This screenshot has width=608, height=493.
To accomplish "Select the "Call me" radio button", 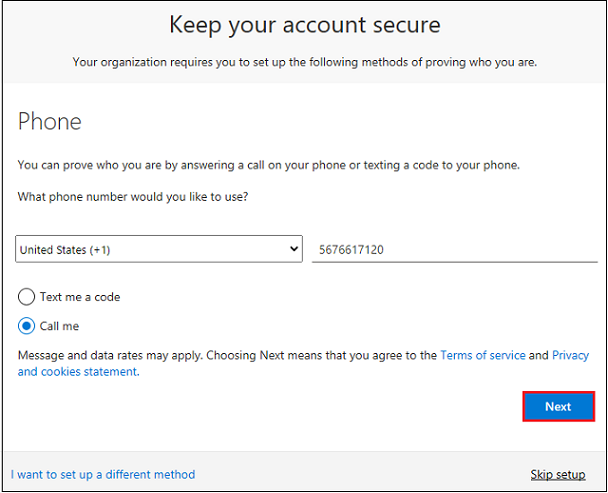I will [27, 326].
